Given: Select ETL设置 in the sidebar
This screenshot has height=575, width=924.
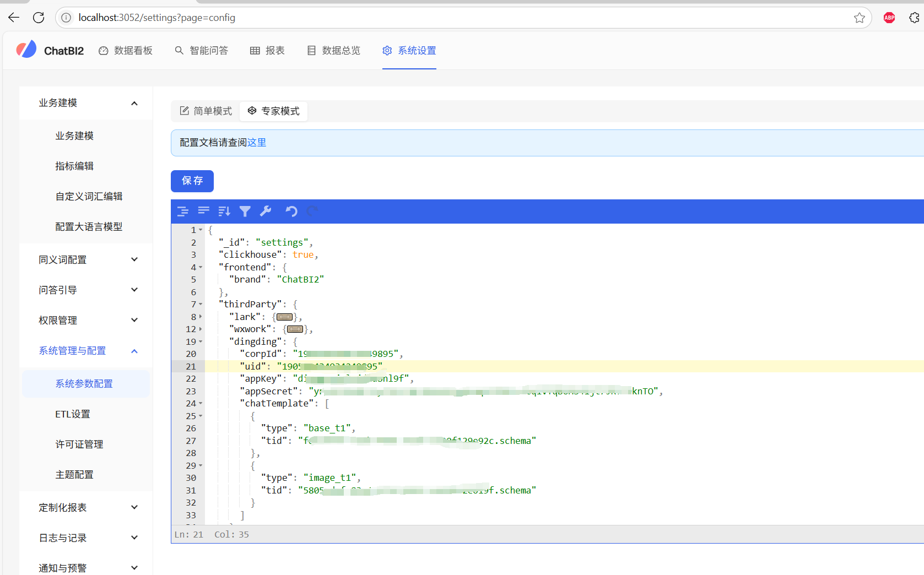Looking at the screenshot, I should click(73, 414).
